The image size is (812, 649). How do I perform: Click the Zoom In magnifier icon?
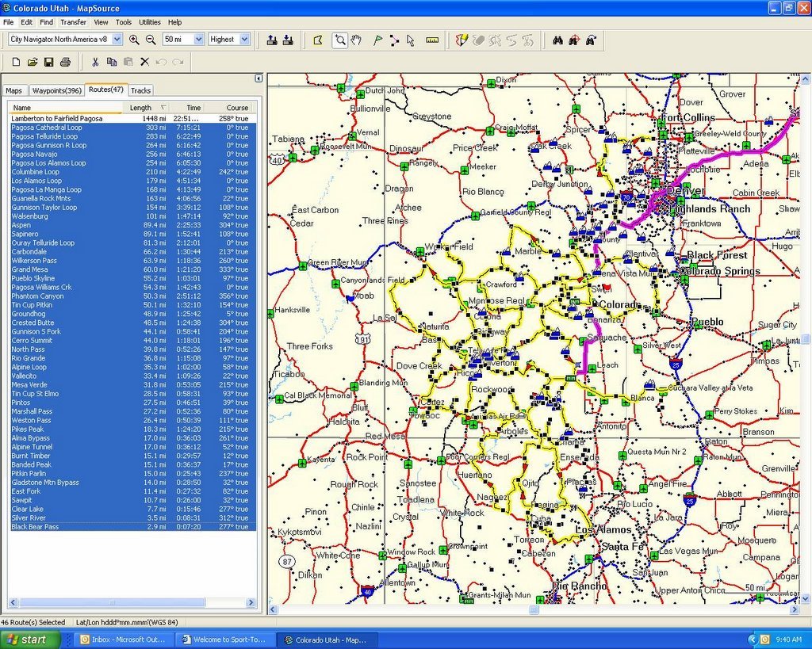[134, 40]
